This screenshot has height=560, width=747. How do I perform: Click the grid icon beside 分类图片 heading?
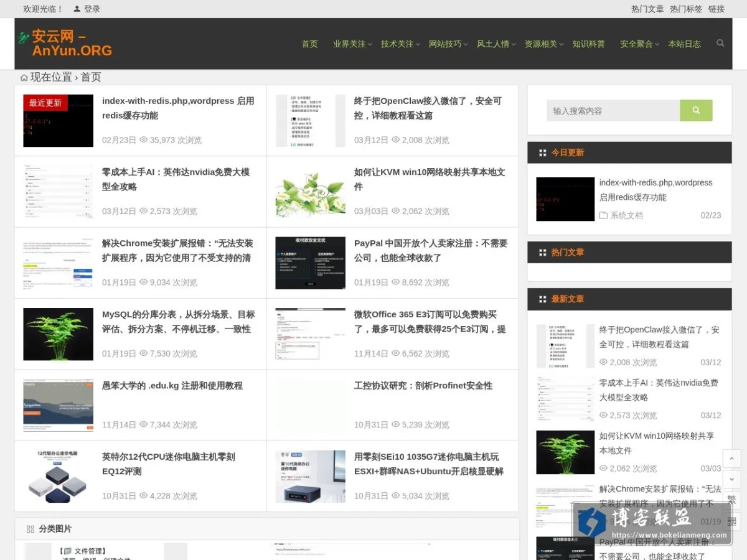[30, 529]
